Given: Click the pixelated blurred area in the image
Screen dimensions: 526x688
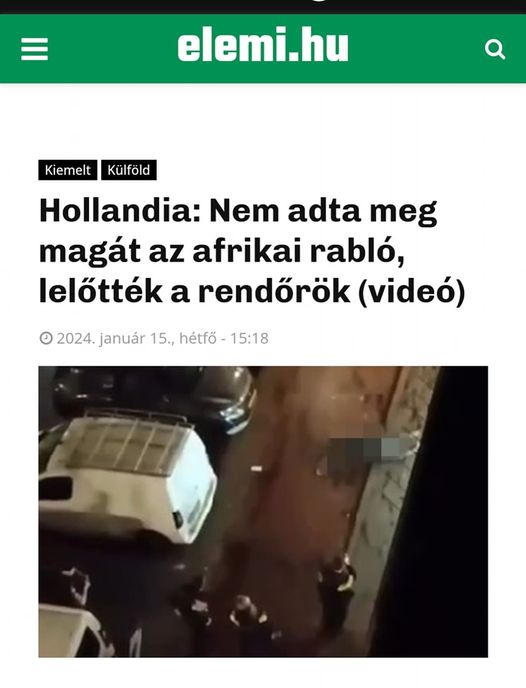Looking at the screenshot, I should point(368,454).
